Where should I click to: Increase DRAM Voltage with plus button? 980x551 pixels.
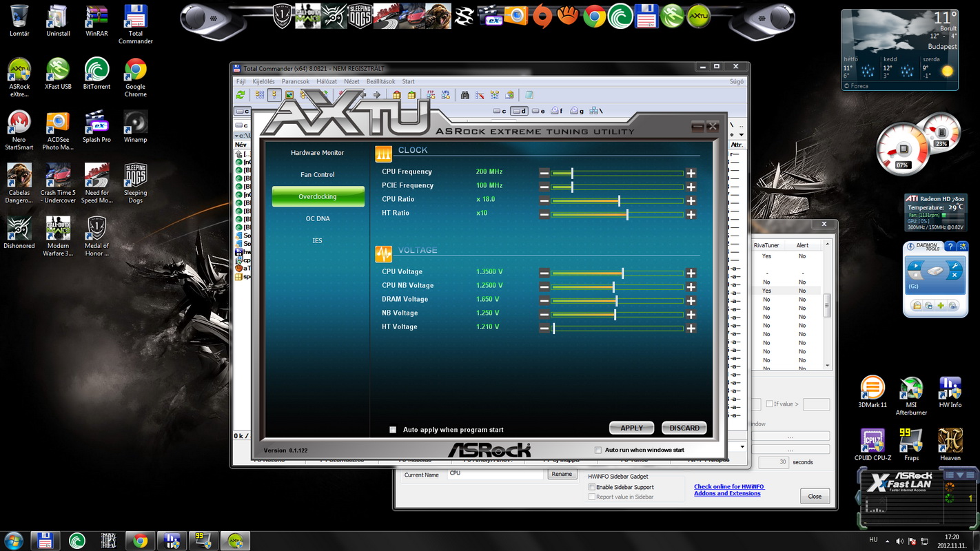(691, 301)
